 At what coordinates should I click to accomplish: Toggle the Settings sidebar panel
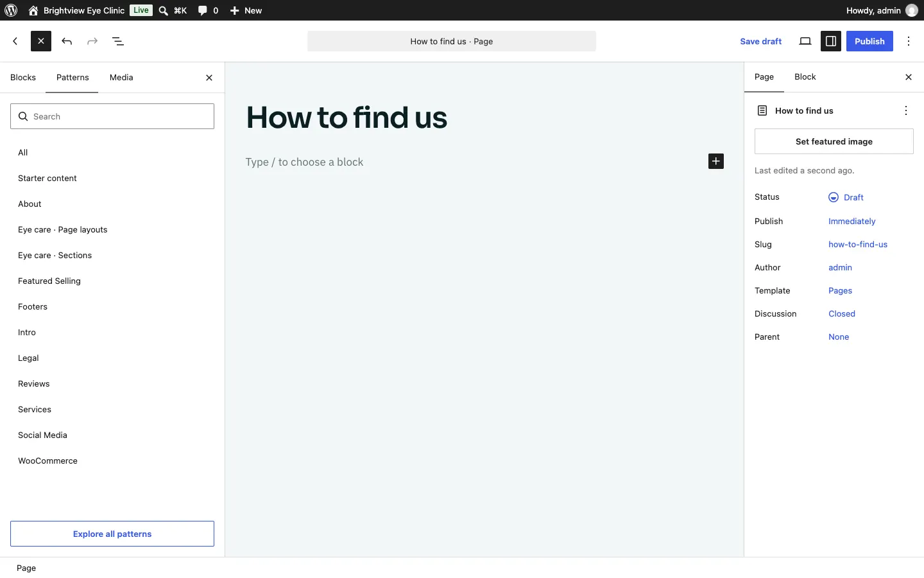(x=831, y=41)
